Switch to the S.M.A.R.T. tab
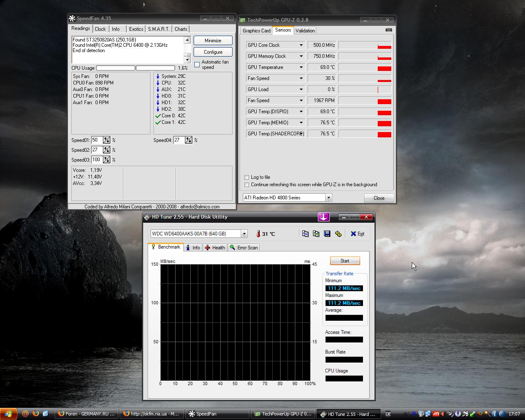This screenshot has width=525, height=420. (158, 29)
